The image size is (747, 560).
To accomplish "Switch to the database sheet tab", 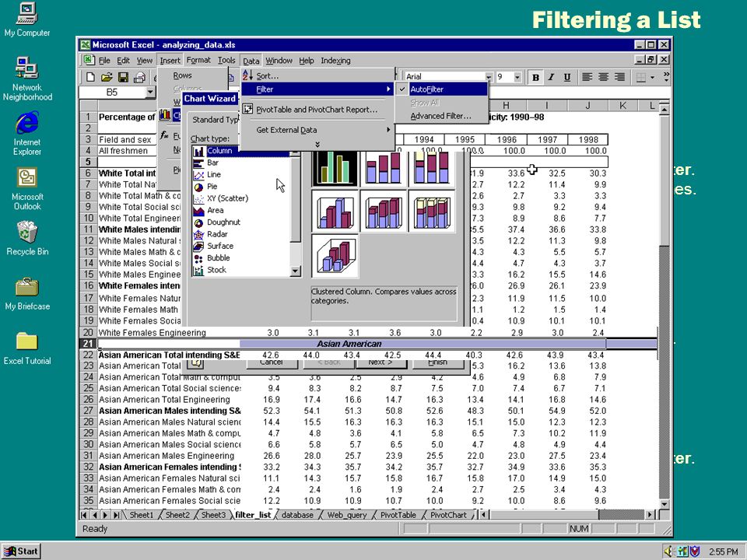I will click(297, 515).
